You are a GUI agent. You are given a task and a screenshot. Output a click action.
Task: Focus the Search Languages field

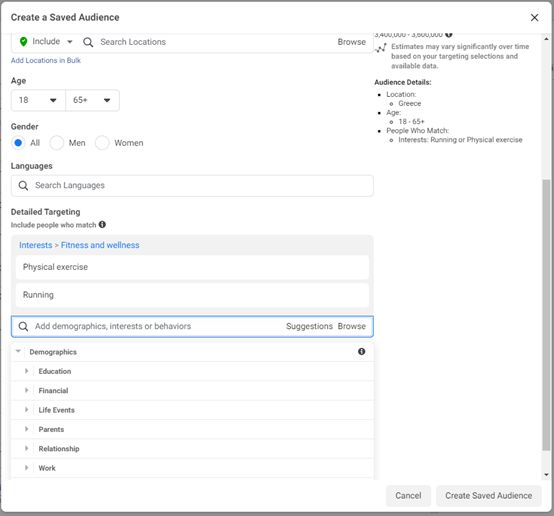tap(192, 186)
